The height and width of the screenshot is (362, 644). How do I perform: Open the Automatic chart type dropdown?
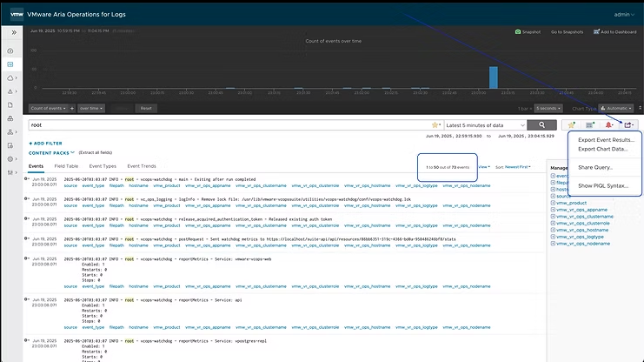(x=616, y=108)
